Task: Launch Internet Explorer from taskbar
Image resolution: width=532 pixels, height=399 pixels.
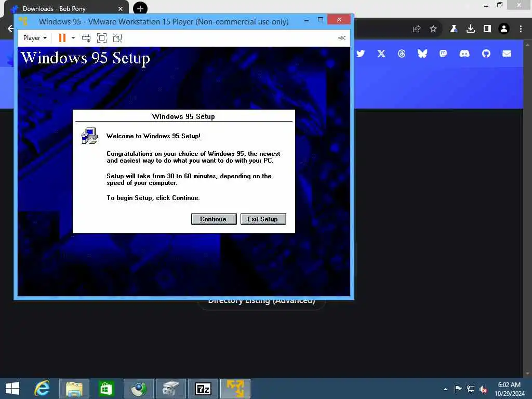Action: (43, 389)
